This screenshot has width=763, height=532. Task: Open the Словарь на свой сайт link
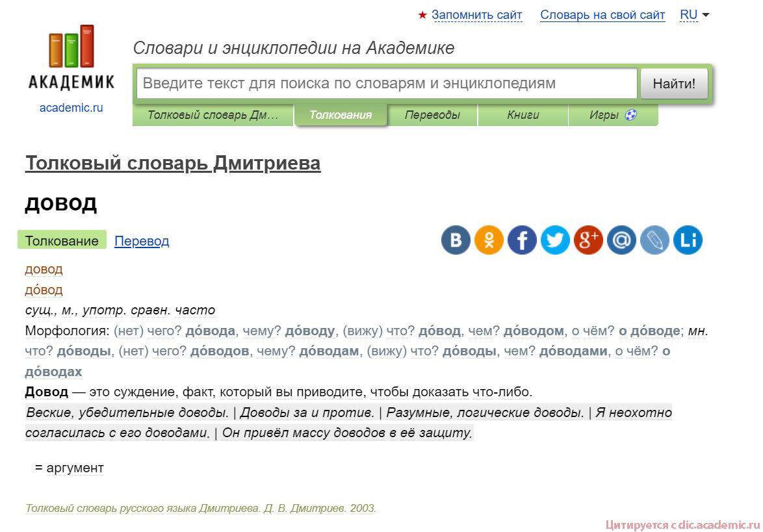pyautogui.click(x=602, y=15)
